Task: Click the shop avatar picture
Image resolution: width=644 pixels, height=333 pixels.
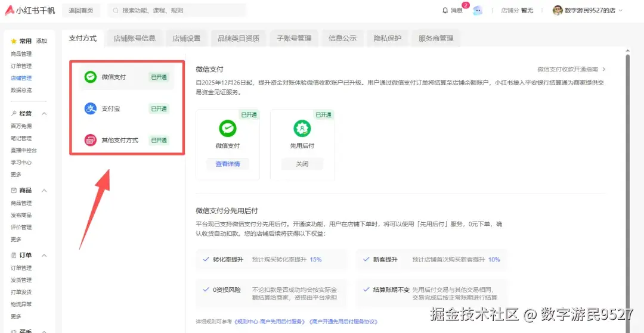Action: [558, 11]
